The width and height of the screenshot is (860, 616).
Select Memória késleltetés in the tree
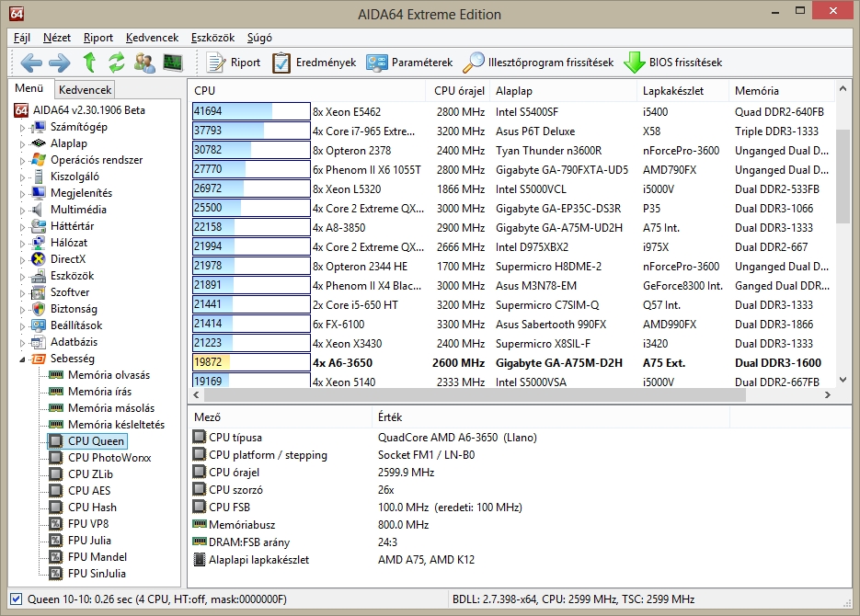pyautogui.click(x=116, y=424)
